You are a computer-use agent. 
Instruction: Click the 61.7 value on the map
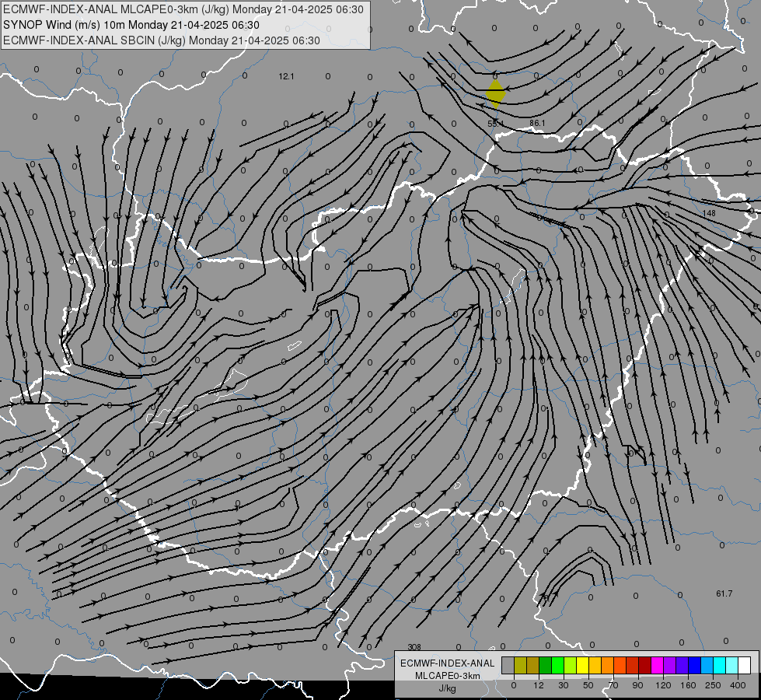point(724,593)
